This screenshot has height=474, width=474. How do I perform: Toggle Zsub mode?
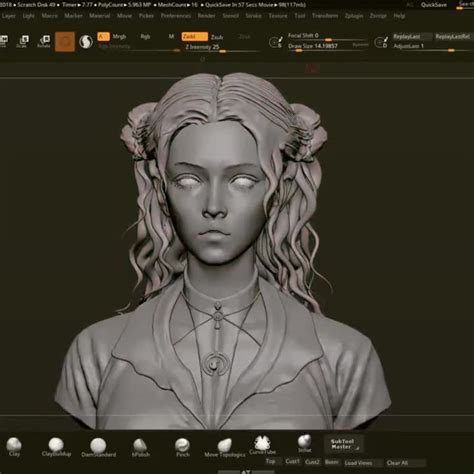coord(217,37)
